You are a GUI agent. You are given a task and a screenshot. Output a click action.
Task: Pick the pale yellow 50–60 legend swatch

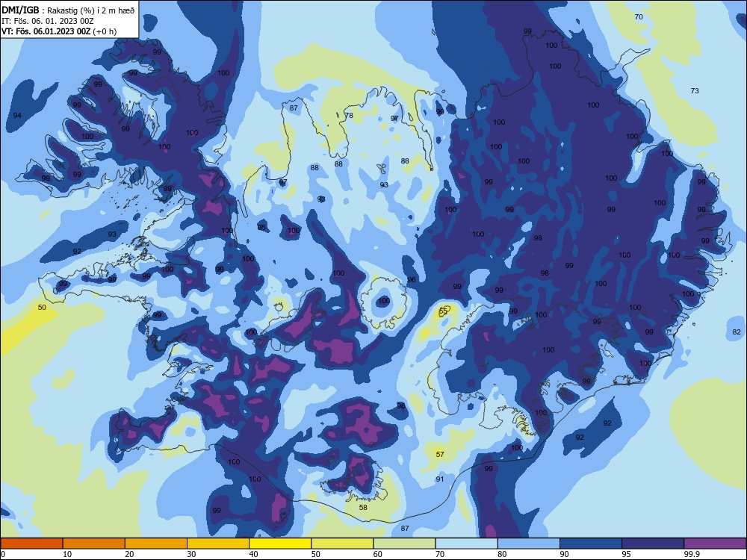point(342,544)
